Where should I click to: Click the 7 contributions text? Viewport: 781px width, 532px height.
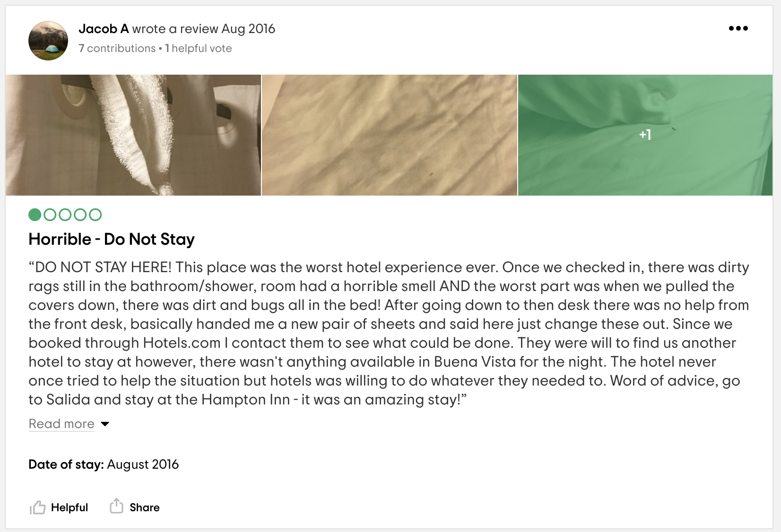tap(117, 48)
